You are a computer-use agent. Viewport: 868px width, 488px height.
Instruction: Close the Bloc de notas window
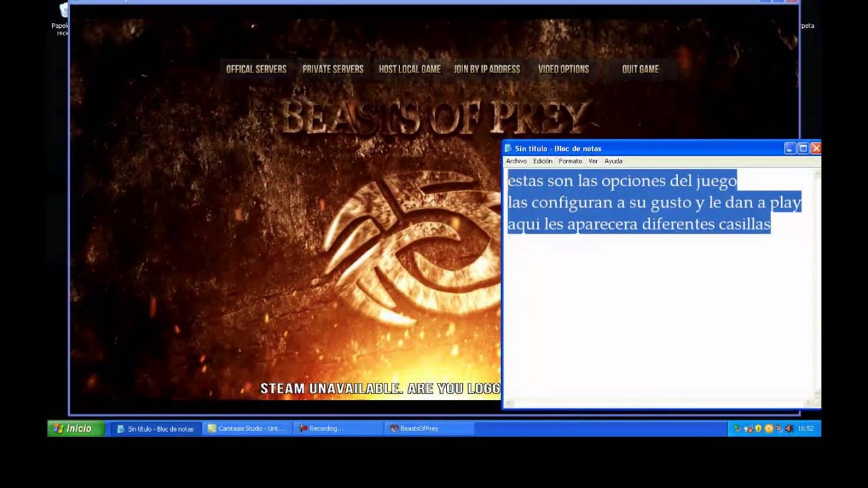[816, 148]
